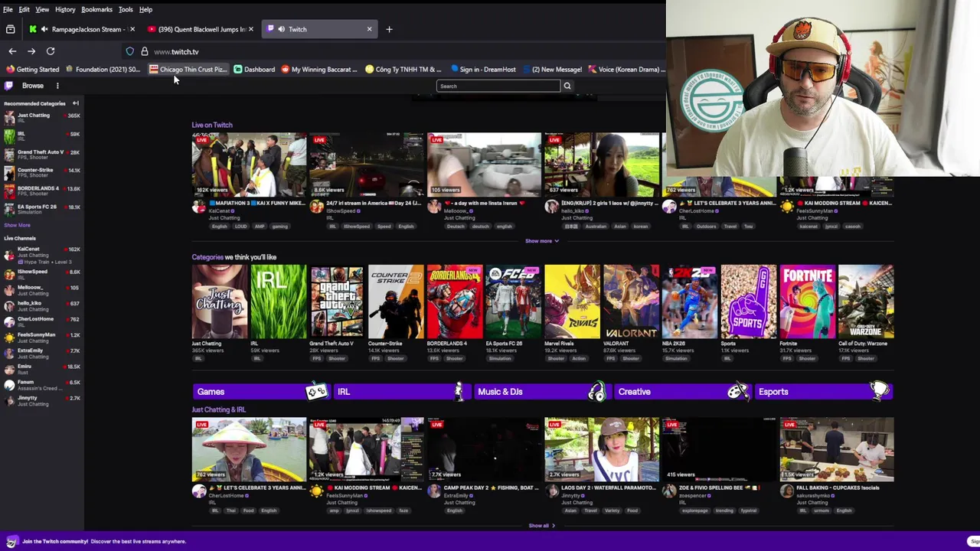Open the File menu
This screenshot has height=551, width=980.
[x=8, y=9]
